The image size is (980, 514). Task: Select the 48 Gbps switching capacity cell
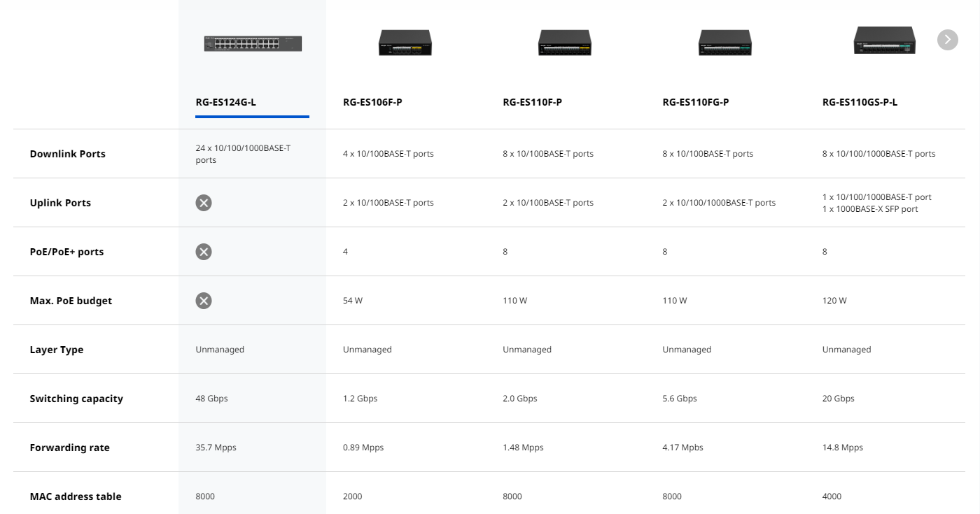tap(211, 399)
